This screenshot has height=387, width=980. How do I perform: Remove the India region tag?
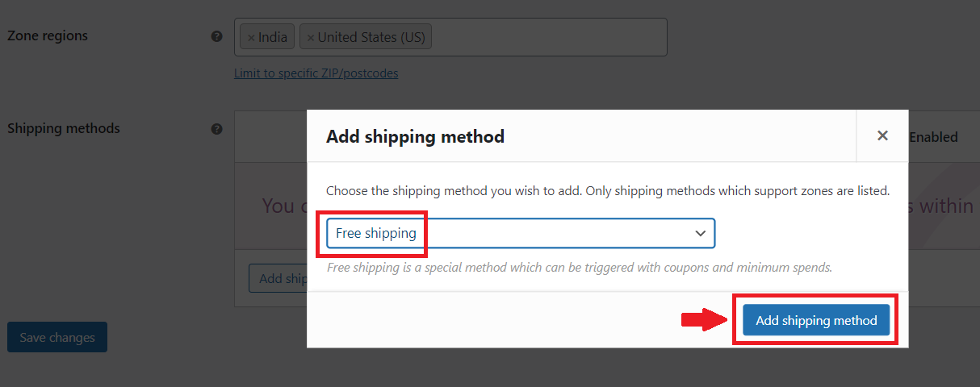click(251, 38)
